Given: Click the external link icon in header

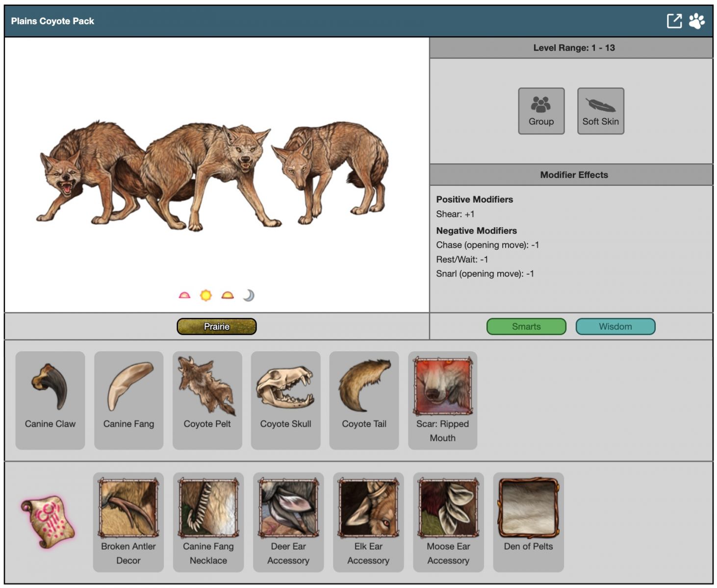Looking at the screenshot, I should click(674, 21).
